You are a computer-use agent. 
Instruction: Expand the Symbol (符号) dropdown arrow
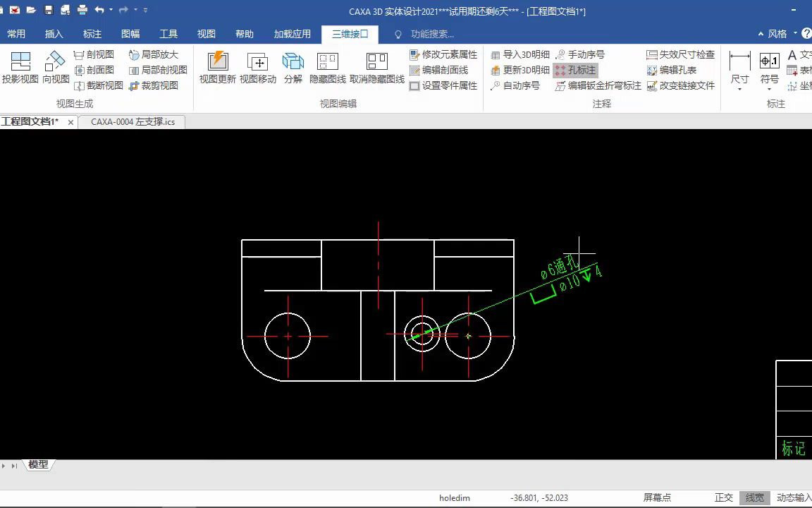click(x=769, y=89)
